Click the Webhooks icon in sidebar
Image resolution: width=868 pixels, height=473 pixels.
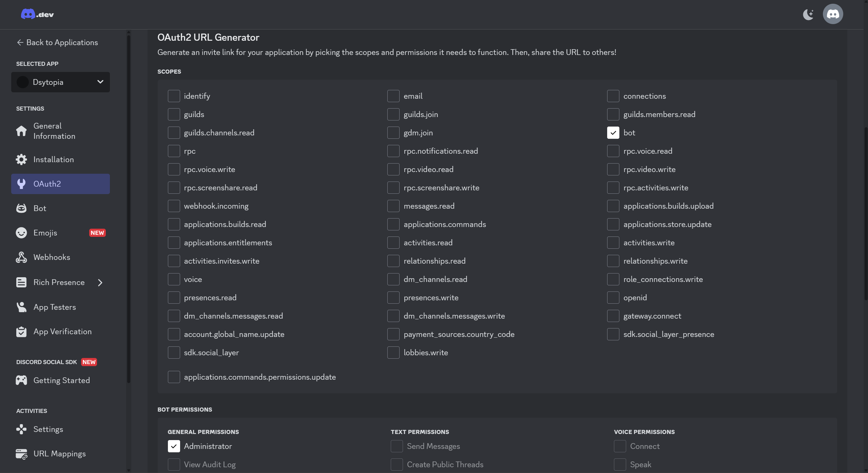tap(21, 257)
